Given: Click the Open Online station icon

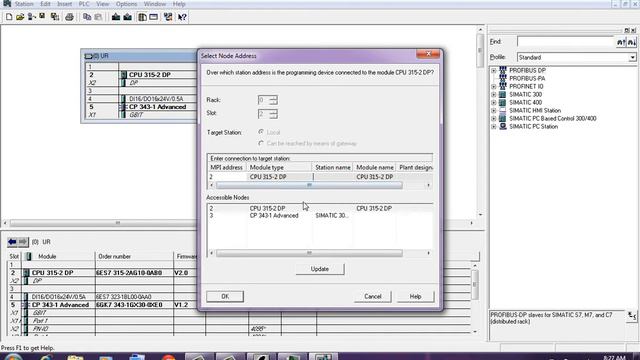Looking at the screenshot, I should tap(31, 17).
